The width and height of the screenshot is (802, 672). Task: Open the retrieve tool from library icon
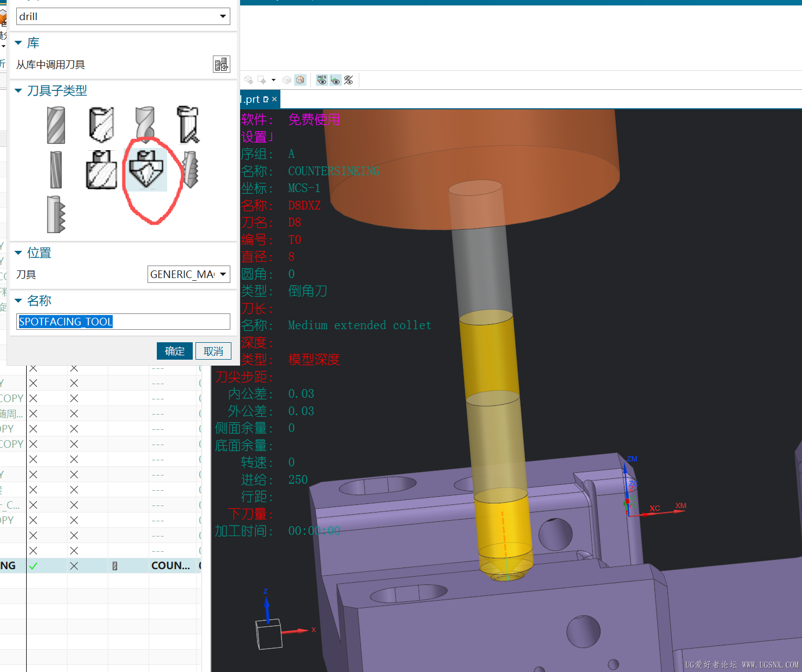[221, 64]
